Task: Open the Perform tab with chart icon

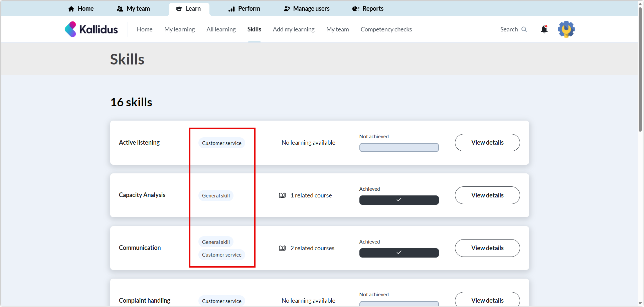Action: click(x=244, y=9)
